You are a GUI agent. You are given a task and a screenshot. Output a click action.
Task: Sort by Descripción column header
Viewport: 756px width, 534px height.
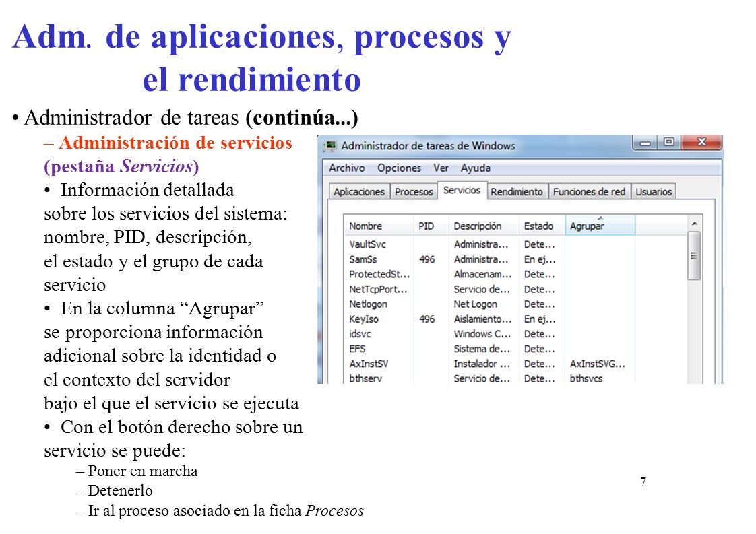click(484, 226)
